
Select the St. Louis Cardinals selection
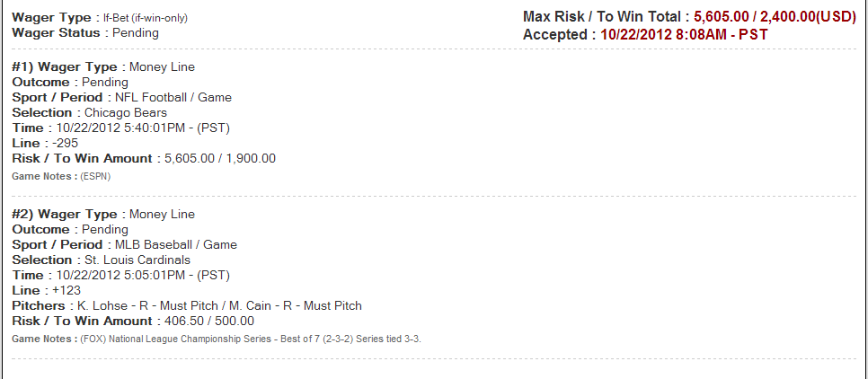pos(137,260)
